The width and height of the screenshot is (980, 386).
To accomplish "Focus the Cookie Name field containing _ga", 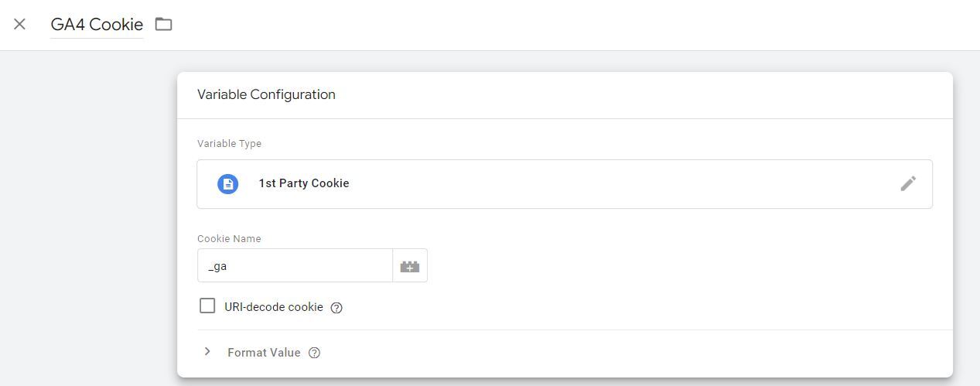I will [x=295, y=266].
